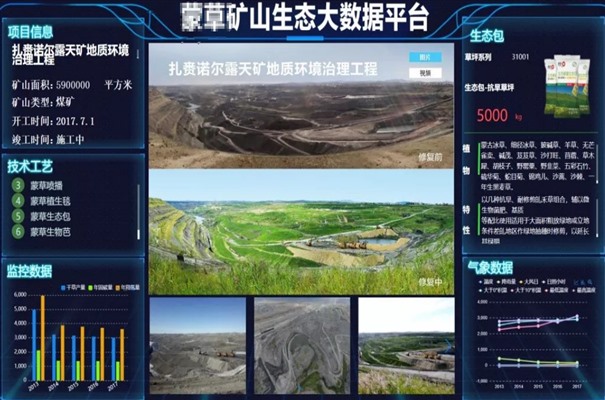Click the 草坪系列 label

coord(478,57)
